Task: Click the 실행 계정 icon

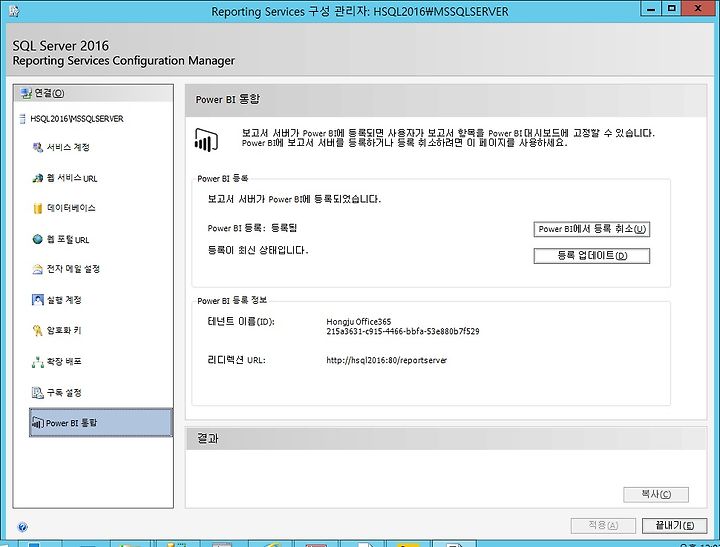Action: (37, 300)
